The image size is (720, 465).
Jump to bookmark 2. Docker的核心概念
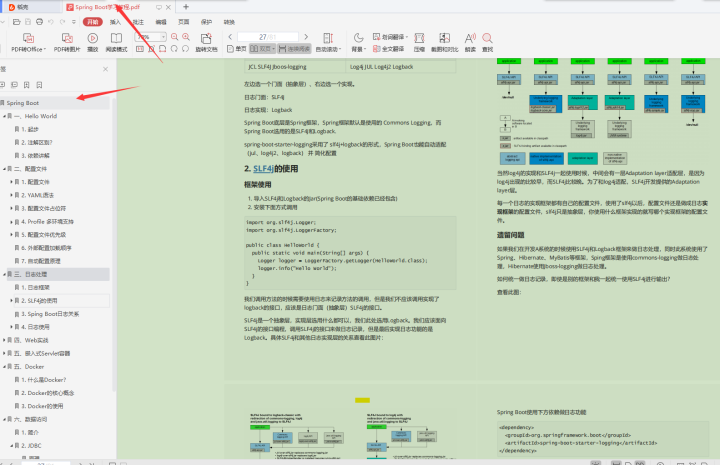[48, 393]
